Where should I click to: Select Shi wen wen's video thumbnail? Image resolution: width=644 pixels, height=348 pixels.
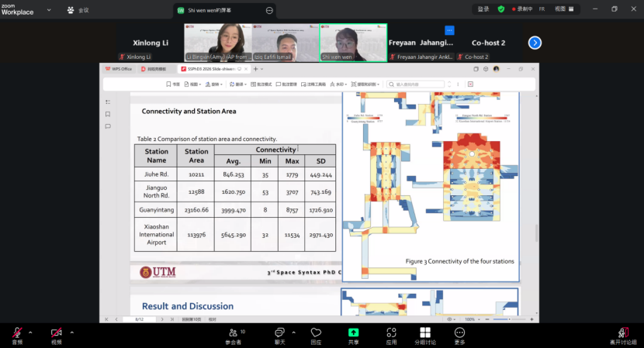point(353,42)
